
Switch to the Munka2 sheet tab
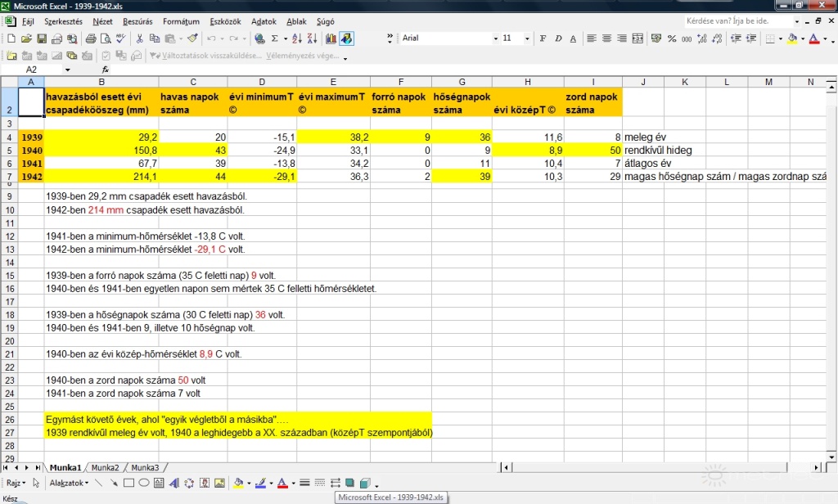point(106,467)
